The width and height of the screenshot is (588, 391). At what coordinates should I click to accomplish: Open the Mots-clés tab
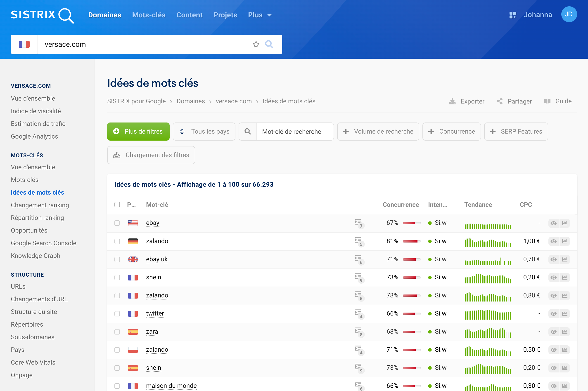[149, 15]
